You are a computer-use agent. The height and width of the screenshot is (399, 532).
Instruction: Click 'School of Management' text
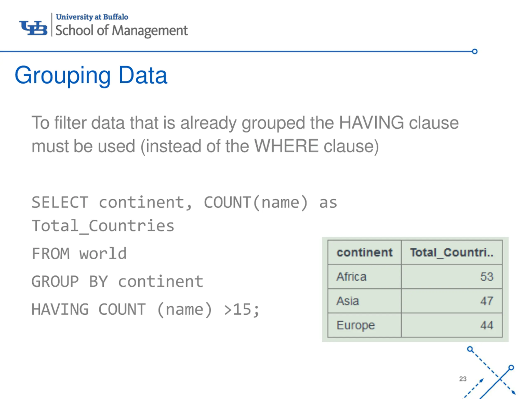pos(121,31)
